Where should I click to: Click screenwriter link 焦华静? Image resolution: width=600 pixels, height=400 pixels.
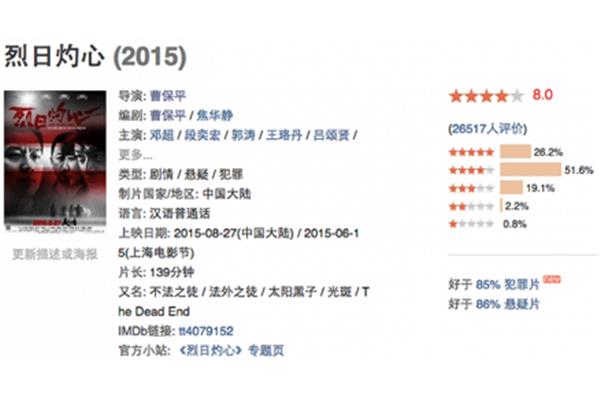pos(215,115)
